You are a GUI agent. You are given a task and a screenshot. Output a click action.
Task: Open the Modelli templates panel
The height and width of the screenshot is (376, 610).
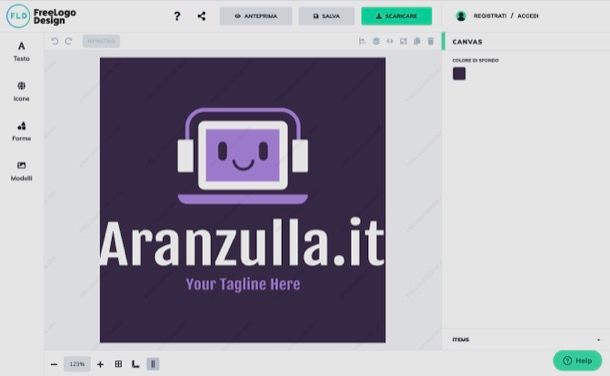coord(21,171)
